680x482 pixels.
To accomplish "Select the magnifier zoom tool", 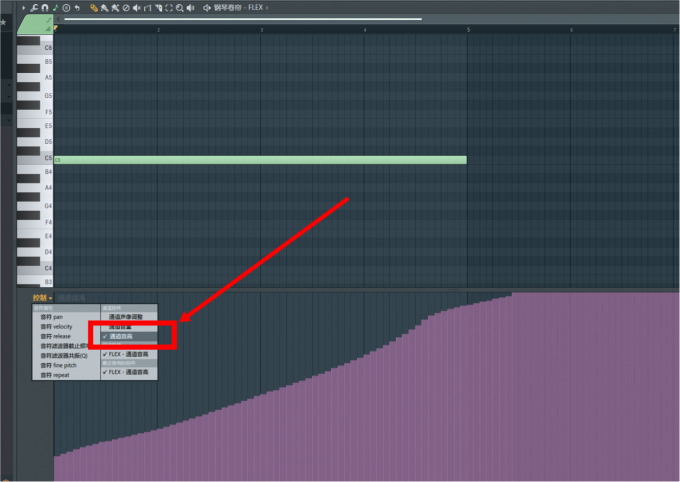I will [180, 8].
